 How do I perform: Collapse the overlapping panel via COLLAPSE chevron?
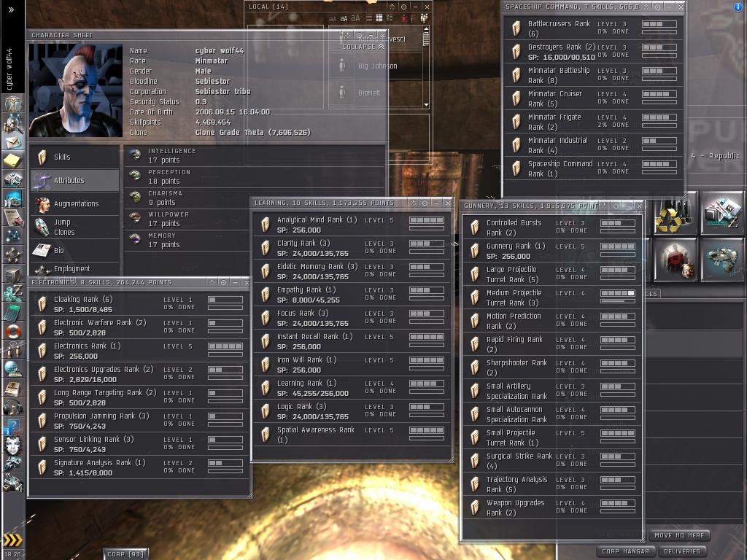click(363, 47)
